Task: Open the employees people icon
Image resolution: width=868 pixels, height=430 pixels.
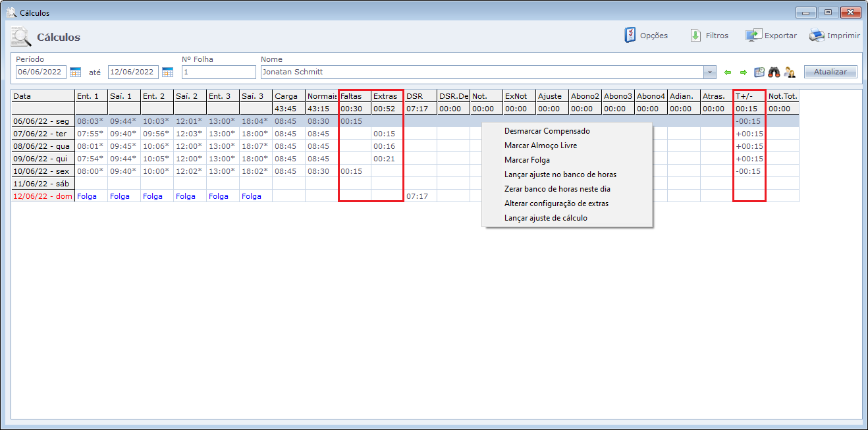Action: pos(789,72)
